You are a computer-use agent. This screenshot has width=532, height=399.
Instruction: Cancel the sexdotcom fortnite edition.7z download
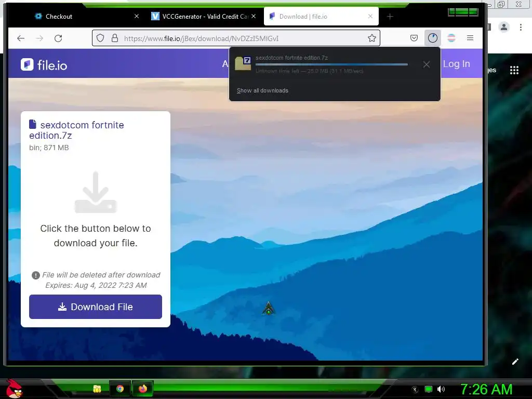(427, 64)
